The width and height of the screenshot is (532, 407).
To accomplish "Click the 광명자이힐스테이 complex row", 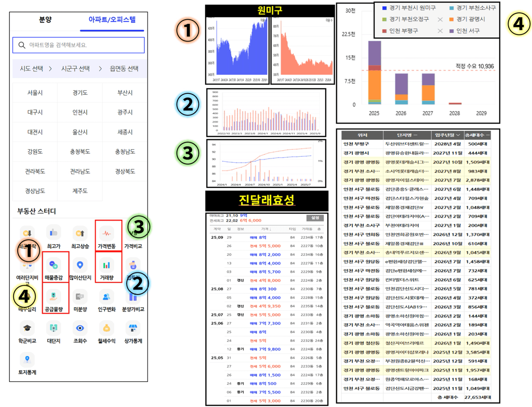I will tap(416, 180).
